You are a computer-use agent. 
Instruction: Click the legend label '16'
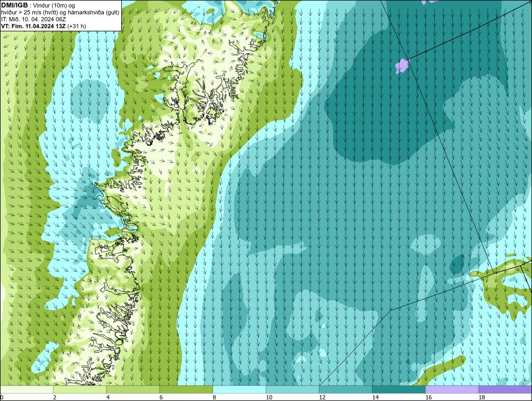point(428,397)
